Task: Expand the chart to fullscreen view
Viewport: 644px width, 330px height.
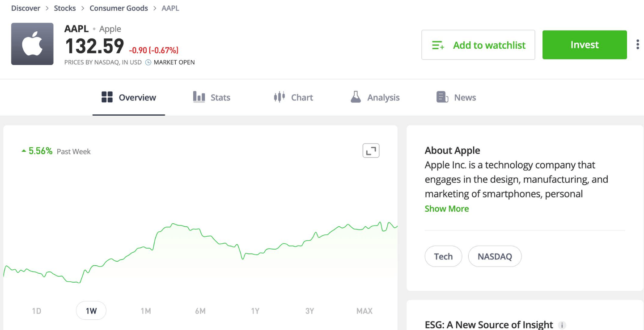Action: [x=370, y=150]
